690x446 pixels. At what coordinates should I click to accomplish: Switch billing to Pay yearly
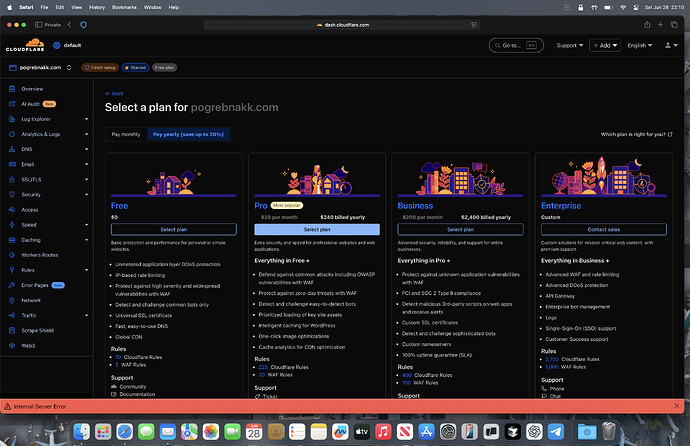coord(188,134)
